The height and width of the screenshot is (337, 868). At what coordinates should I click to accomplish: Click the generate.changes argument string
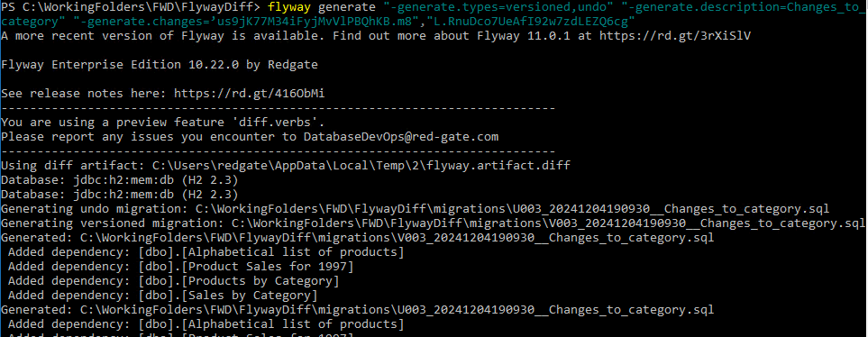(356, 22)
